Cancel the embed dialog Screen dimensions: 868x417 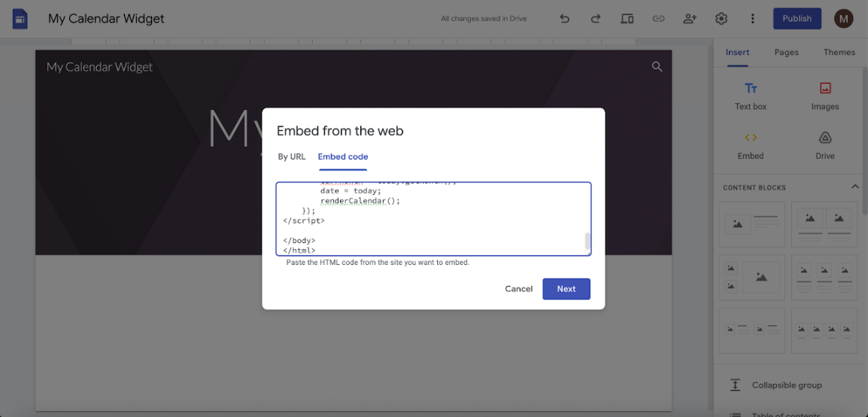tap(519, 288)
